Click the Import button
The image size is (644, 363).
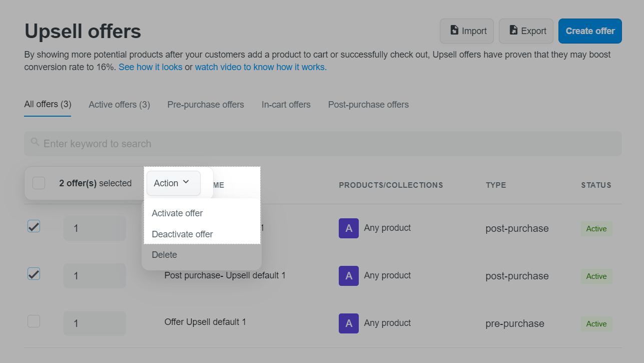466,31
